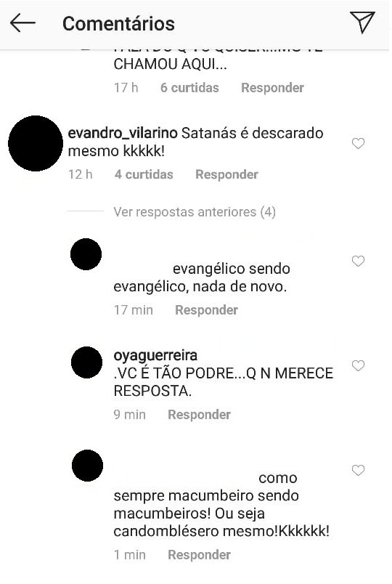Open oyaguerreira's avatar
Viewport: 392px width, 584px height.
pyautogui.click(x=86, y=362)
